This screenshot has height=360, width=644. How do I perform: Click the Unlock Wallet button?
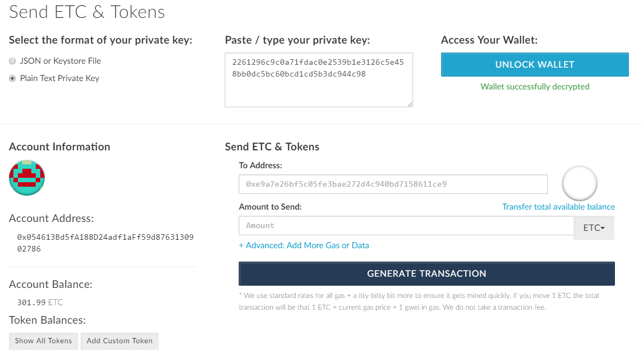(535, 64)
